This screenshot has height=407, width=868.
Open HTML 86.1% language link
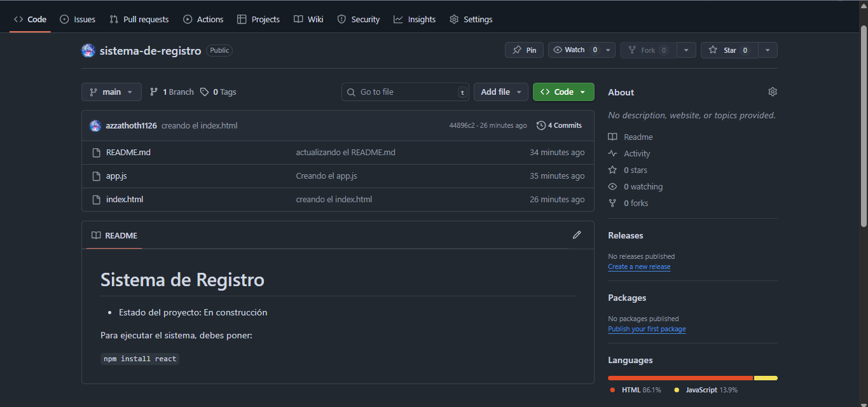[x=635, y=390]
